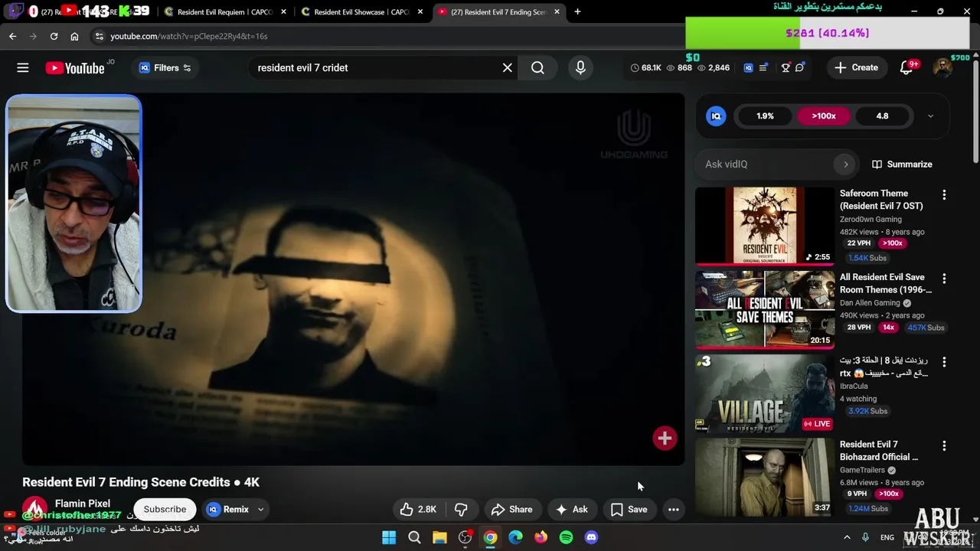Expand the Remix dropdown arrow

click(x=260, y=510)
